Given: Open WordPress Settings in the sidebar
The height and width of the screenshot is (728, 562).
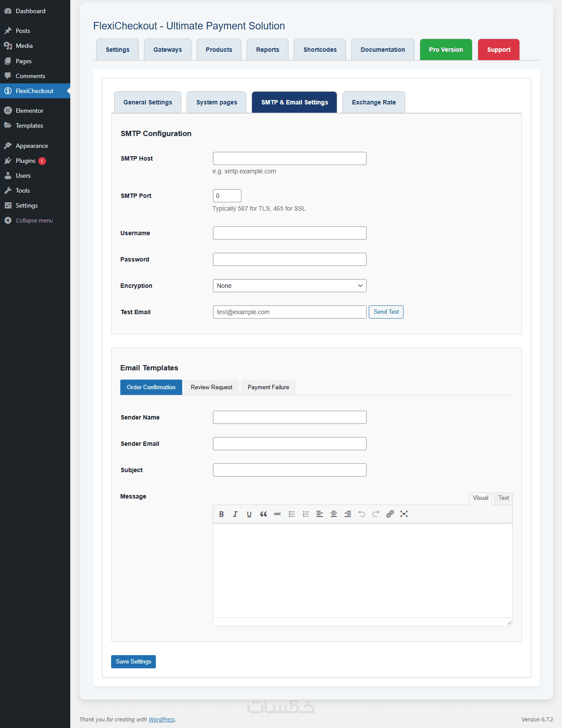Looking at the screenshot, I should pyautogui.click(x=35, y=205).
